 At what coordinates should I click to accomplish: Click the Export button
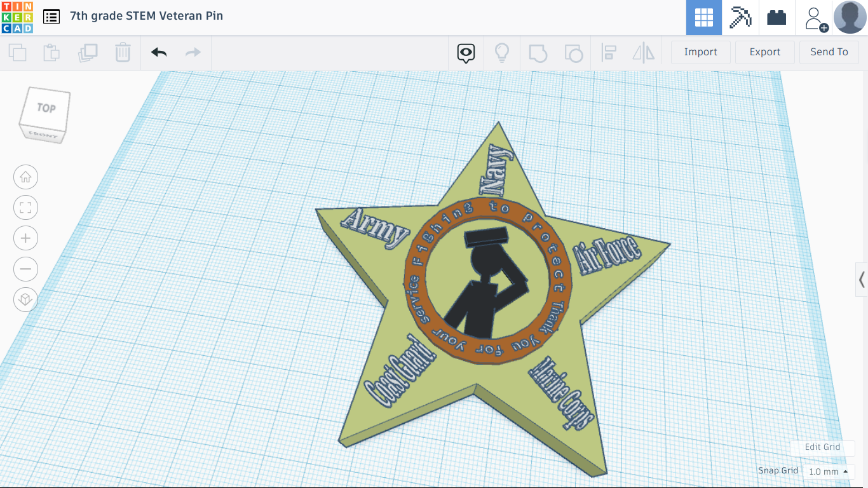click(x=765, y=52)
